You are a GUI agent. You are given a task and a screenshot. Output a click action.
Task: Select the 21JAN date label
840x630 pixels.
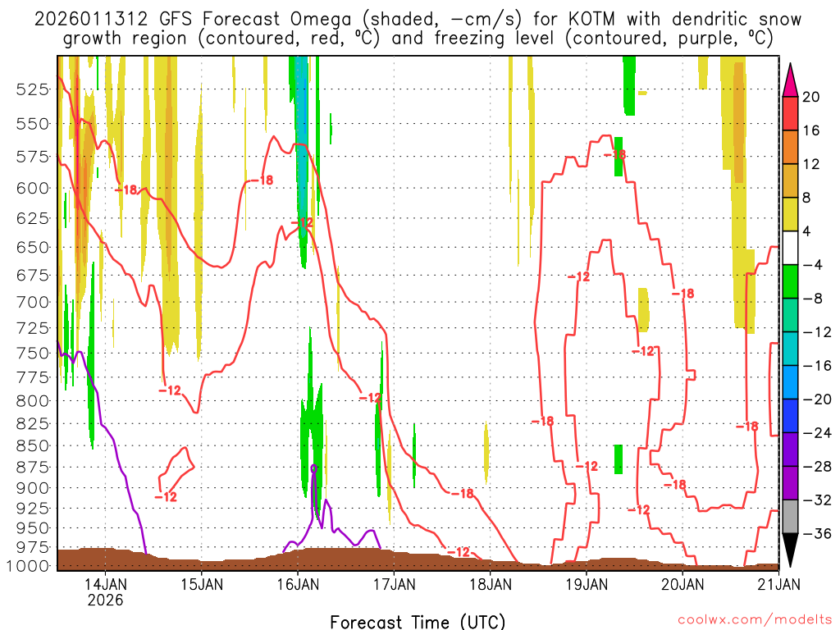[779, 584]
